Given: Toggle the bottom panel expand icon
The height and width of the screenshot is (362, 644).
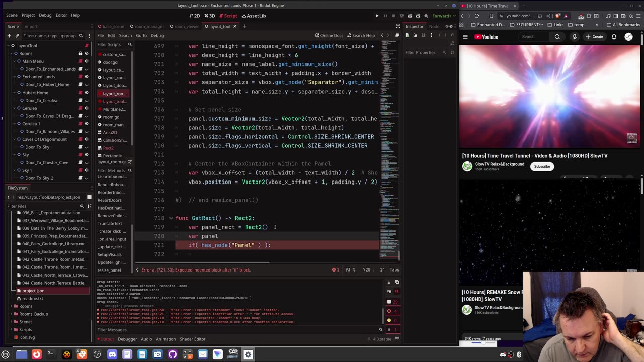Looking at the screenshot, I should [397, 339].
